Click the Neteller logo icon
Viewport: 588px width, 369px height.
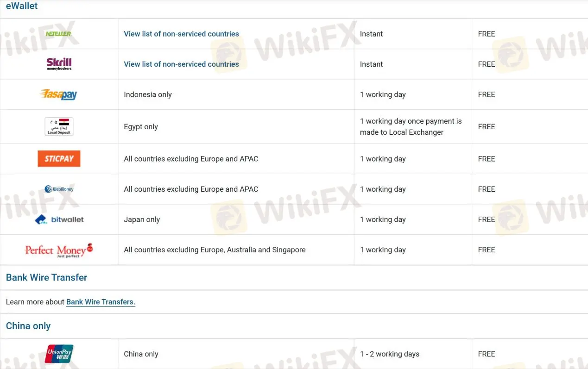(59, 34)
